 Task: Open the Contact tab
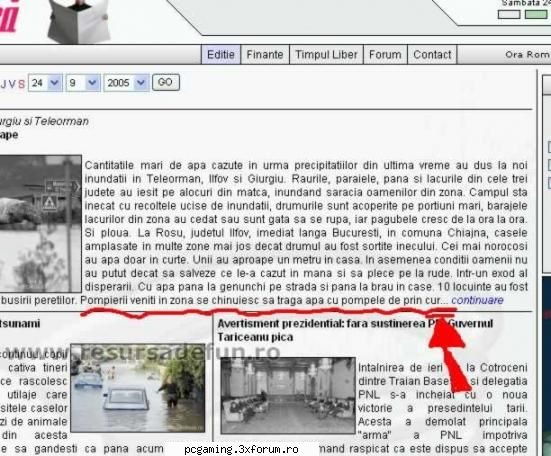pos(432,54)
